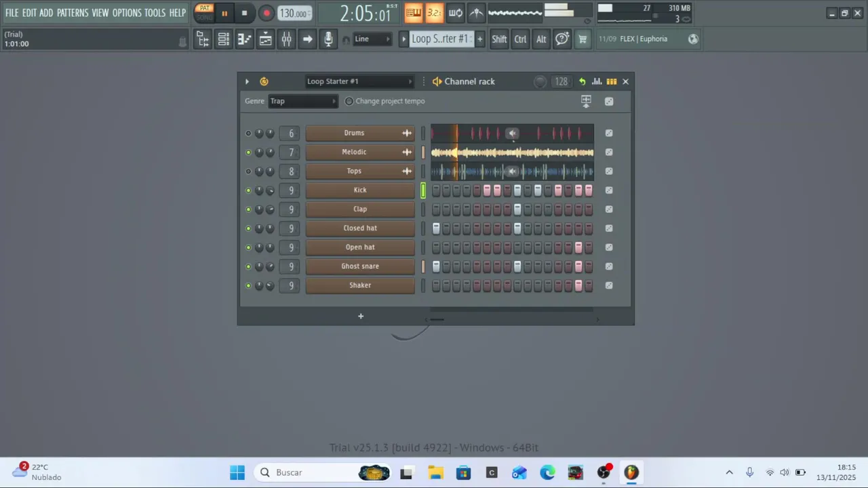Viewport: 868px width, 488px height.
Task: Randomize the Drums loop with dice icon
Action: (609, 134)
